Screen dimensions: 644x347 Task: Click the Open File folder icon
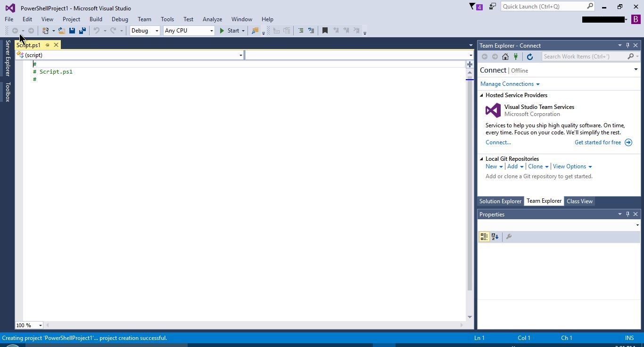coord(61,31)
